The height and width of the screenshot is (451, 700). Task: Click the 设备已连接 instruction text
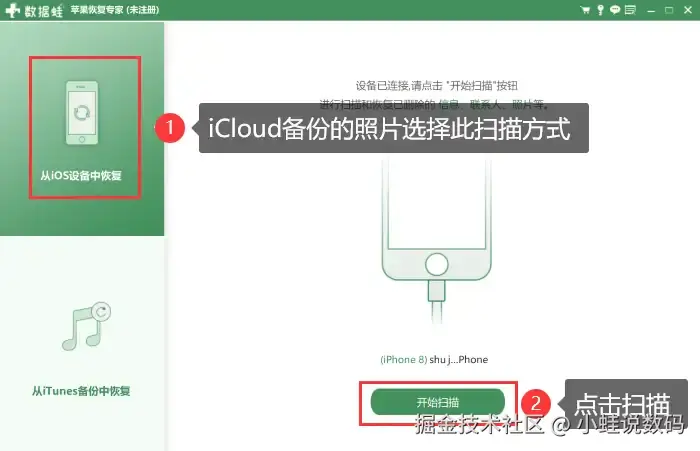coord(437,85)
